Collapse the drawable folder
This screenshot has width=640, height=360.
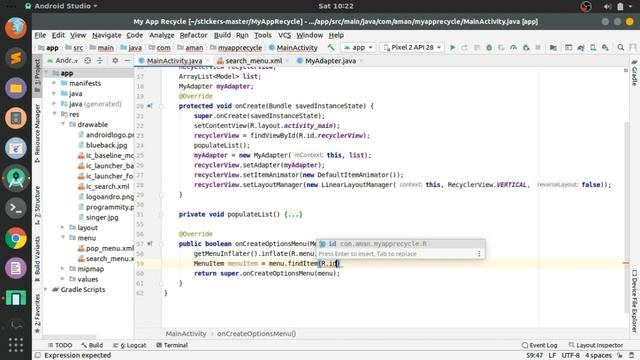point(63,124)
